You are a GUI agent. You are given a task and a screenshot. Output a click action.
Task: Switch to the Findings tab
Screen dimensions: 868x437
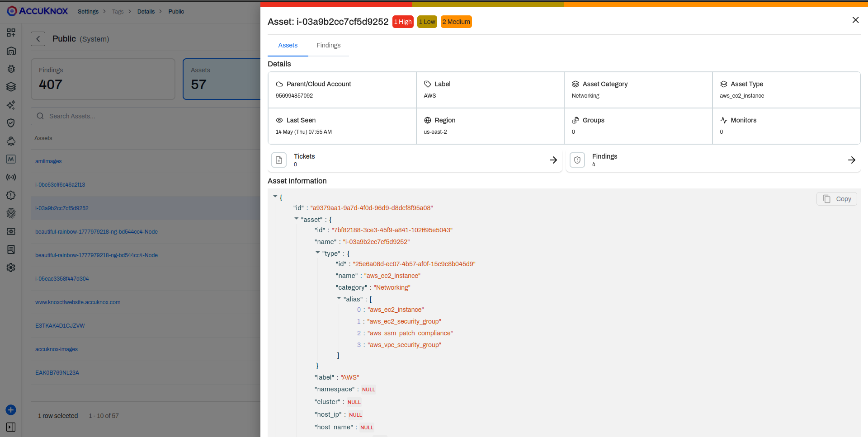(329, 45)
